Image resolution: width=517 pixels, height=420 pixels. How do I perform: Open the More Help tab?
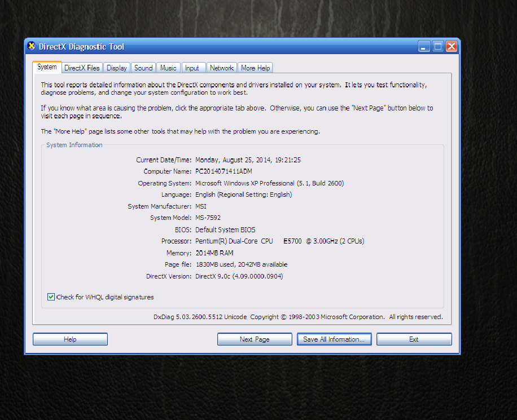pos(256,68)
